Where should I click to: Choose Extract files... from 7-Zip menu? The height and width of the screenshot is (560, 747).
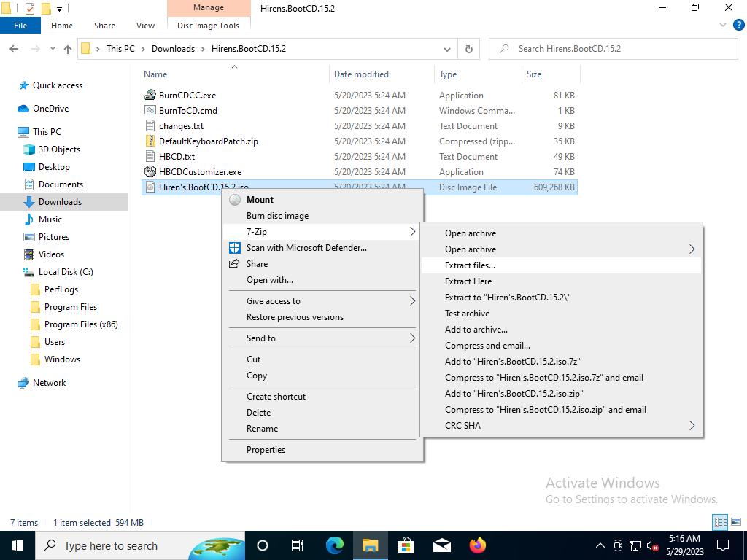click(470, 265)
